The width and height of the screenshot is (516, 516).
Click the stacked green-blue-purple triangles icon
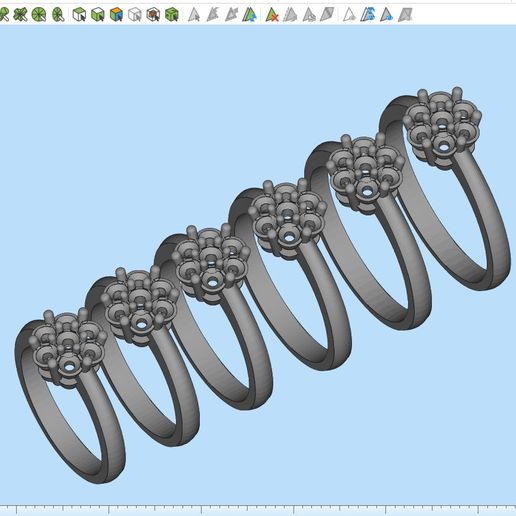click(x=249, y=15)
